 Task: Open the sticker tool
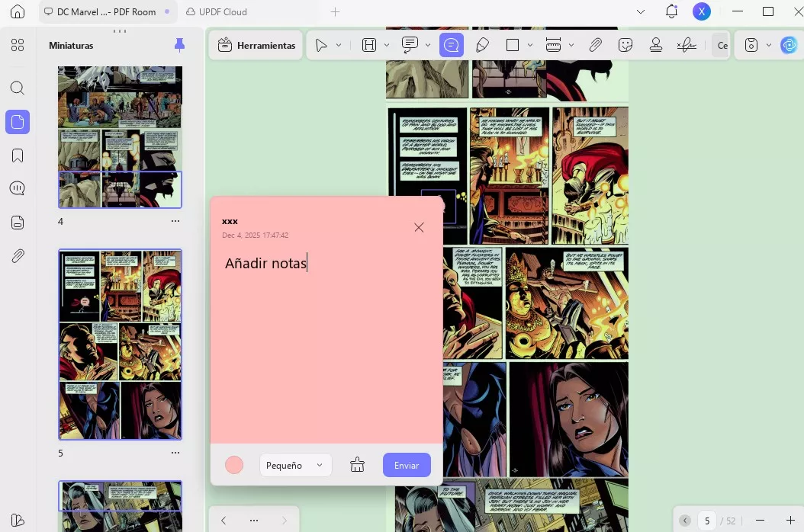tap(625, 46)
